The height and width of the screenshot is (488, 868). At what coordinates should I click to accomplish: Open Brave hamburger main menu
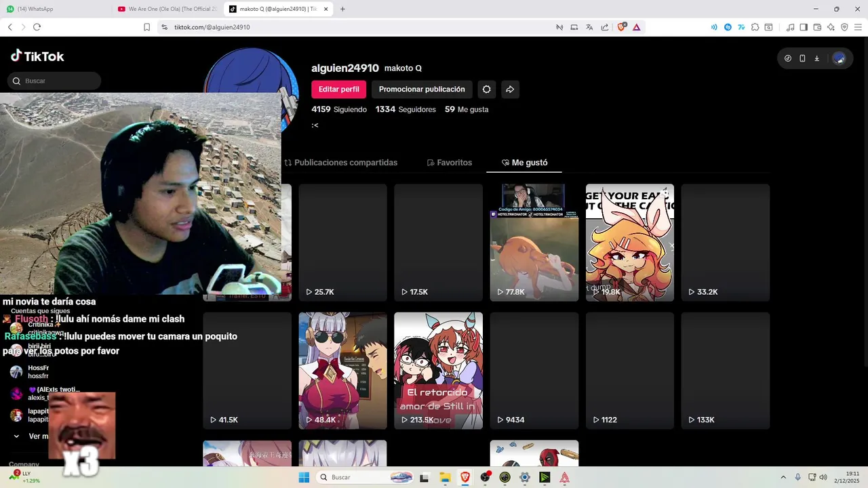click(858, 27)
